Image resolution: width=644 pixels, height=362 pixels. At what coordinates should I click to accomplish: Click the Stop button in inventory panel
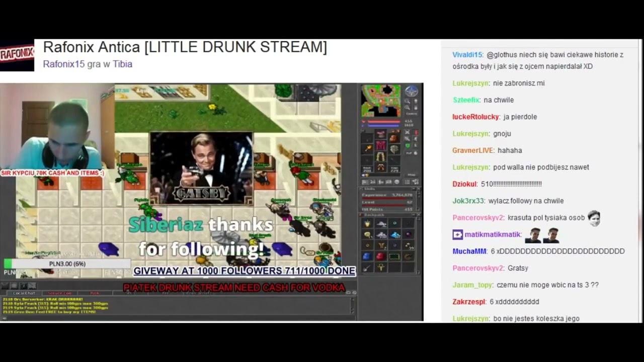click(x=411, y=174)
